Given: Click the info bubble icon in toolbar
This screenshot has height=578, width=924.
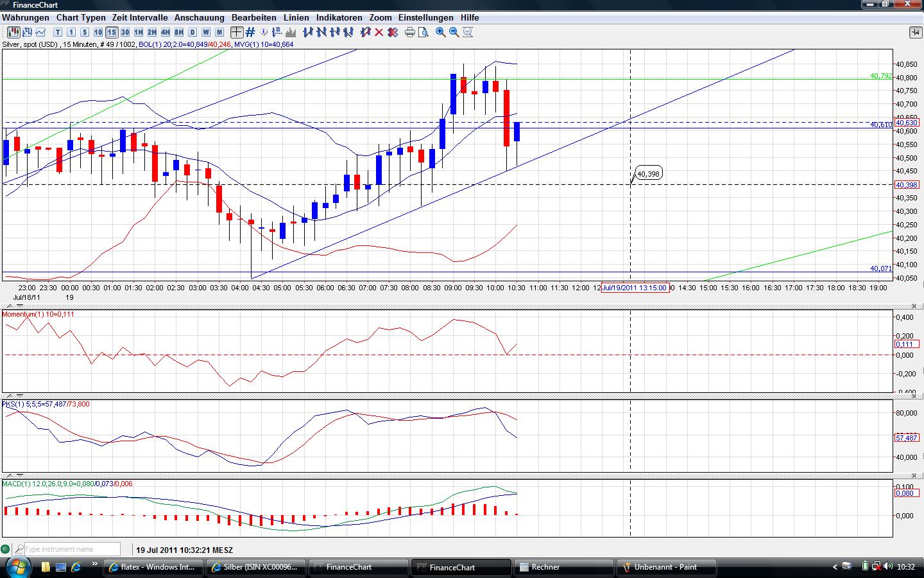Looking at the screenshot, I should tap(264, 32).
